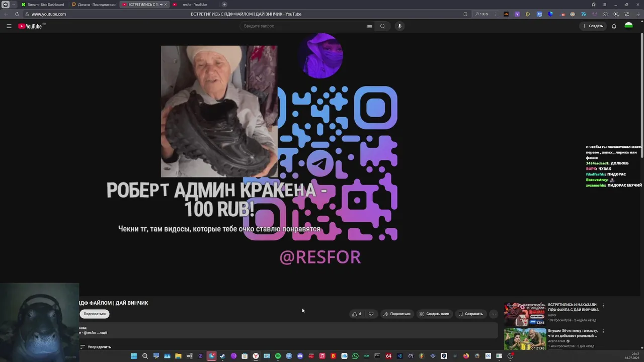Close the current ВСТРЕТИЛИСЬ tab
Viewport: 644px width, 362px height.
(x=166, y=5)
